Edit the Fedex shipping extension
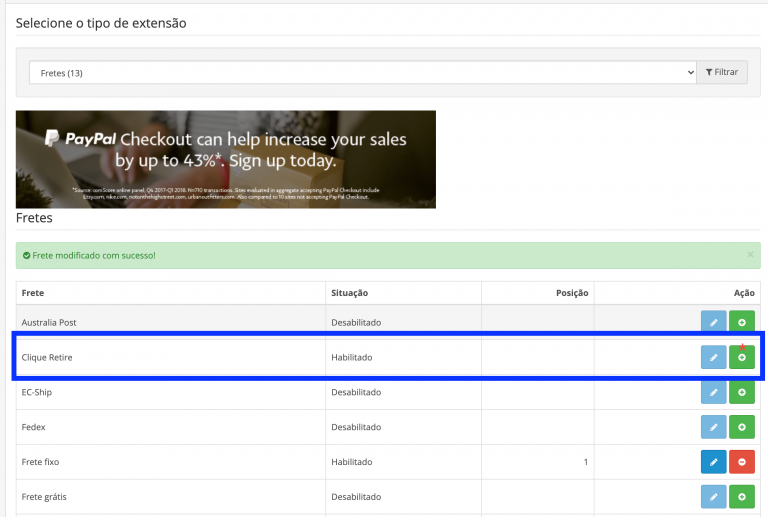 tap(713, 427)
